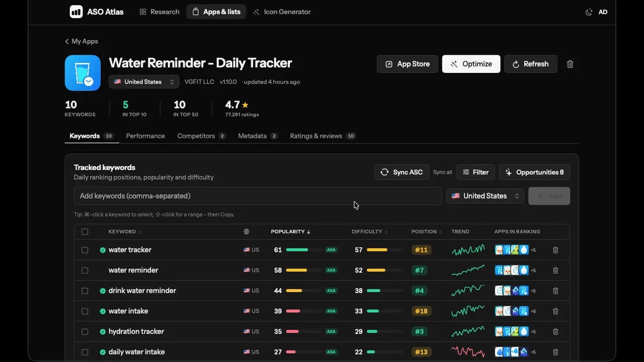Viewport: 644px width, 362px height.
Task: Select the Keywords tab
Action: point(92,136)
